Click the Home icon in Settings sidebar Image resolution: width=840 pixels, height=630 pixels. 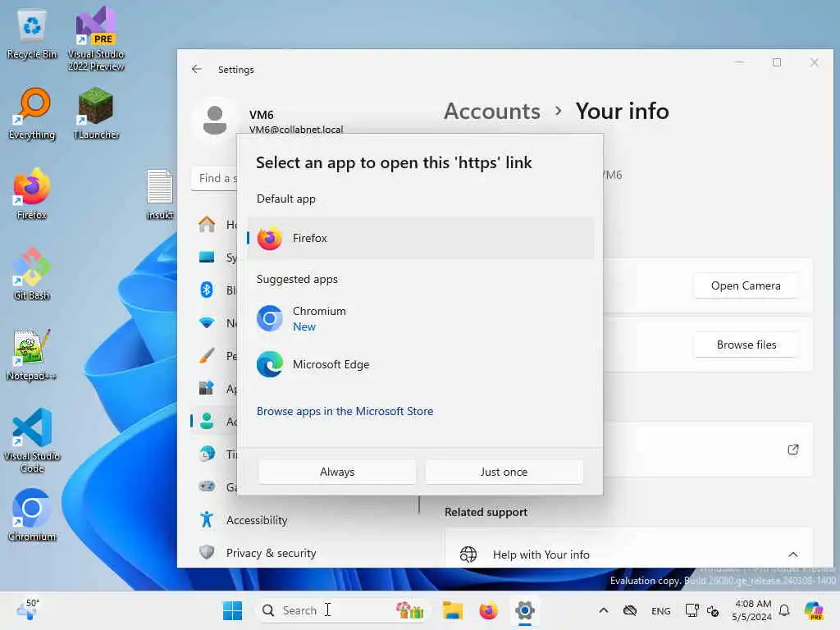[207, 225]
